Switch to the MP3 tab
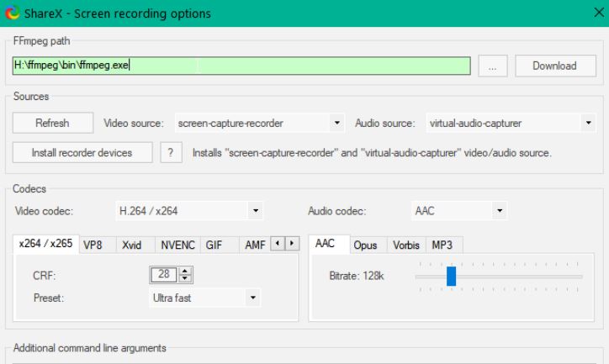The height and width of the screenshot is (364, 609). tap(442, 245)
